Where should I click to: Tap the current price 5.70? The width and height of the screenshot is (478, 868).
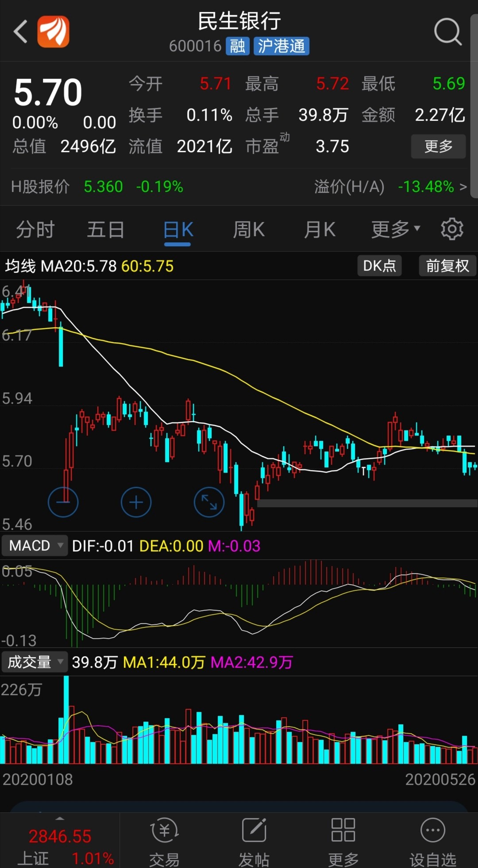(x=48, y=93)
